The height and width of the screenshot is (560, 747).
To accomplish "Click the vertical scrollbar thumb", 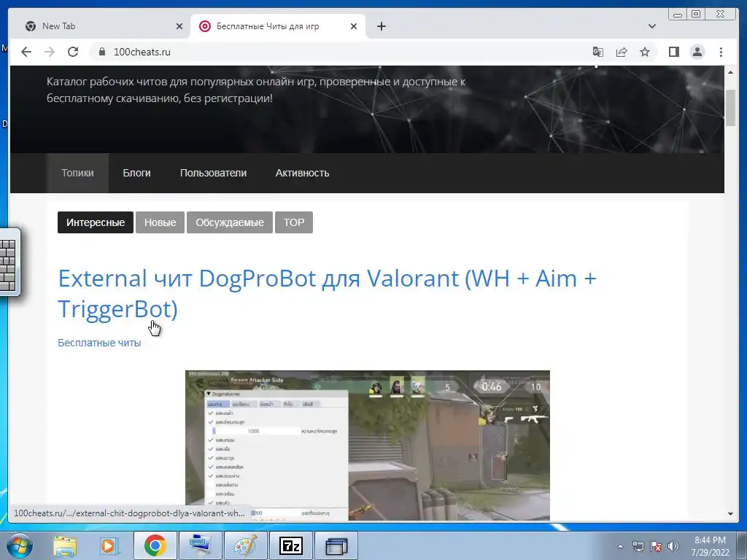I will click(730, 108).
